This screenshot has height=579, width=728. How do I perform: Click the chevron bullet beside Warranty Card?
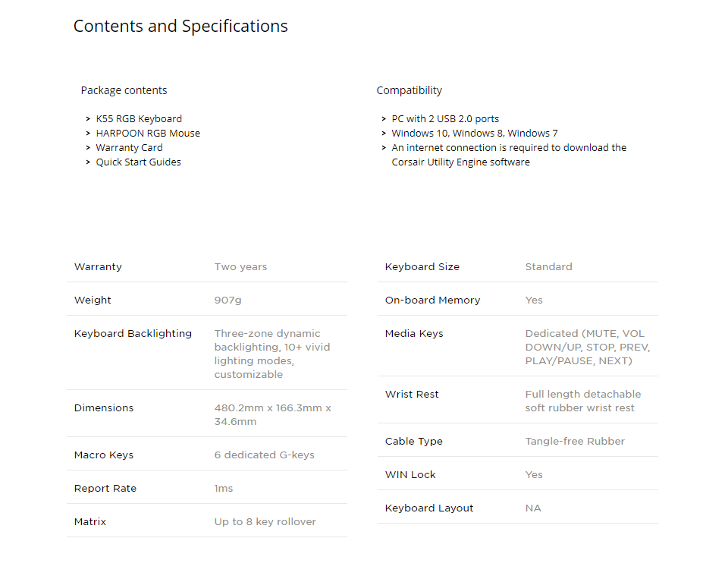89,148
